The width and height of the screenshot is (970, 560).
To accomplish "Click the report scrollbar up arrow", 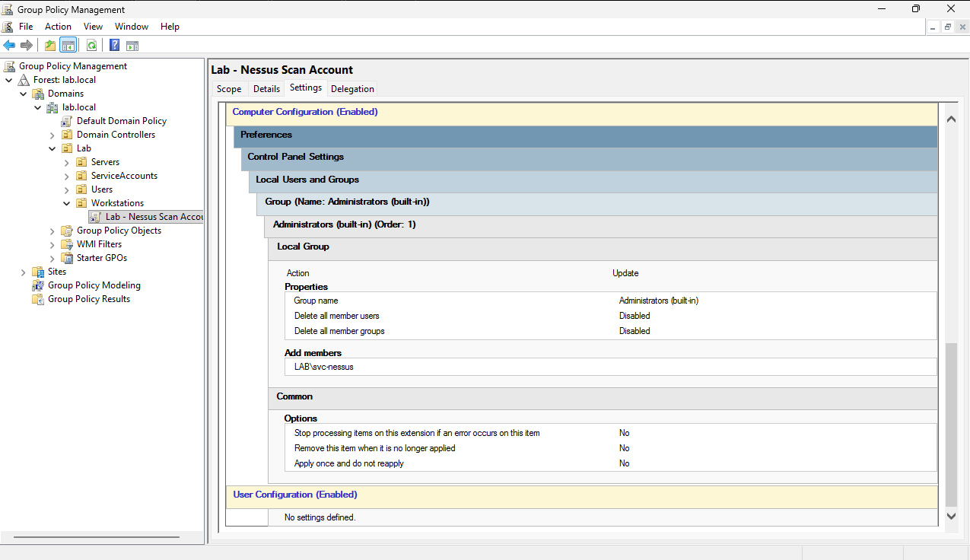I will pos(950,119).
